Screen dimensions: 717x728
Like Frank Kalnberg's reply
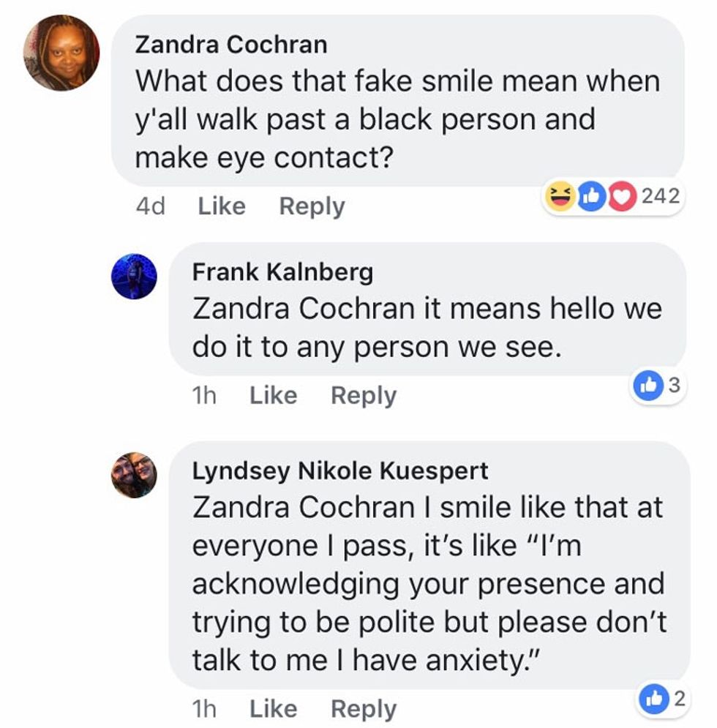[273, 395]
